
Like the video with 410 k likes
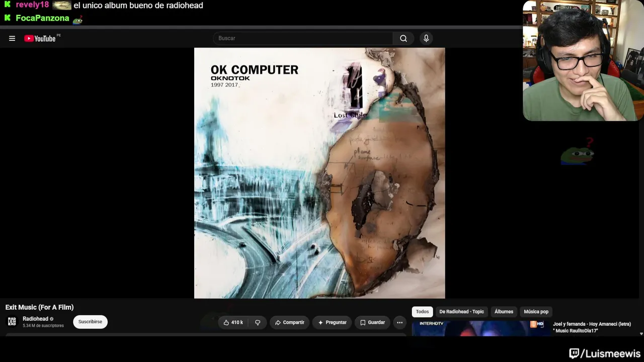click(233, 322)
